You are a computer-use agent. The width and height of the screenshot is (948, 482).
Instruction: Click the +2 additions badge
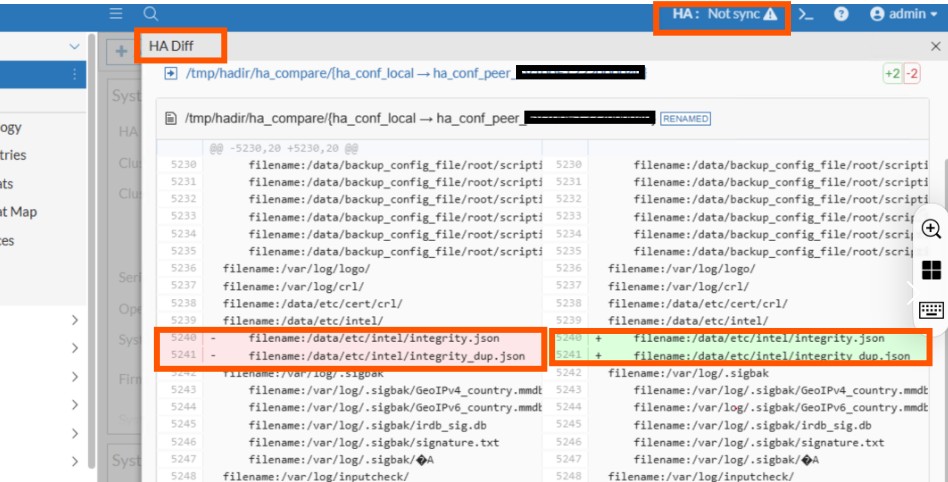click(x=892, y=74)
